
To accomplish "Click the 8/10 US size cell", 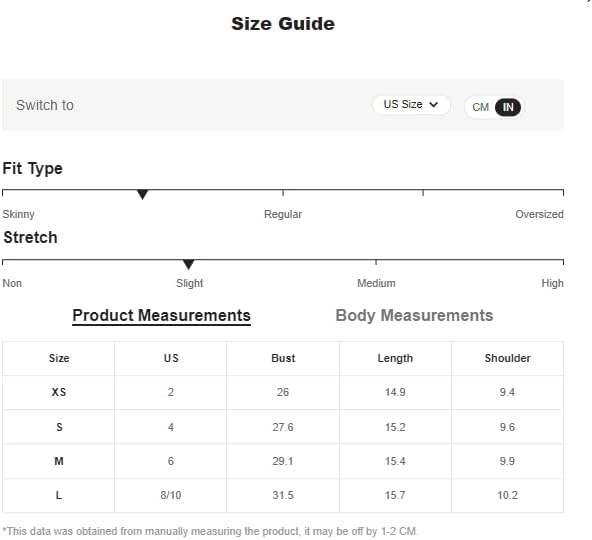I will click(171, 495).
